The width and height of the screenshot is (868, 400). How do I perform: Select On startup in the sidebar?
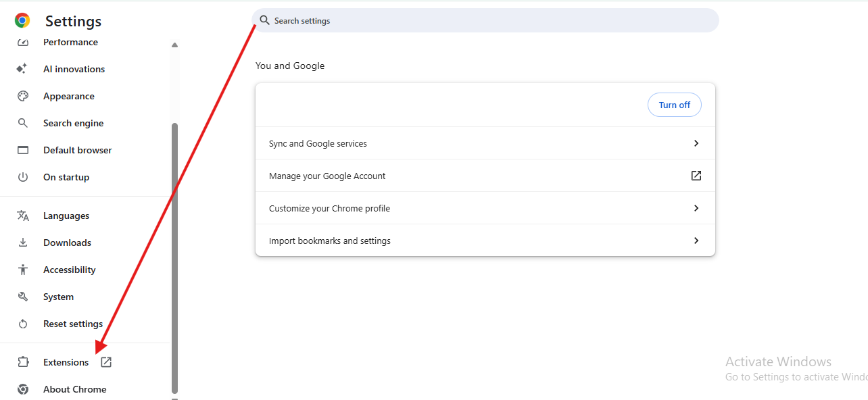pyautogui.click(x=66, y=177)
